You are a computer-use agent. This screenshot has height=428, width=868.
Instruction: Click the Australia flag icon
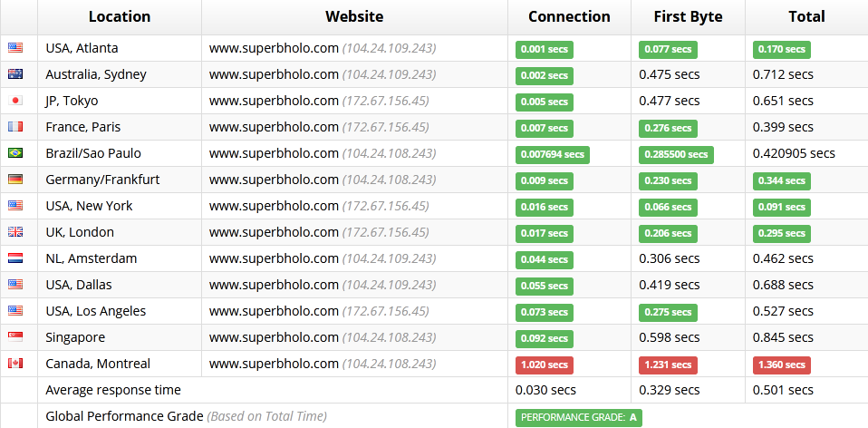(15, 74)
